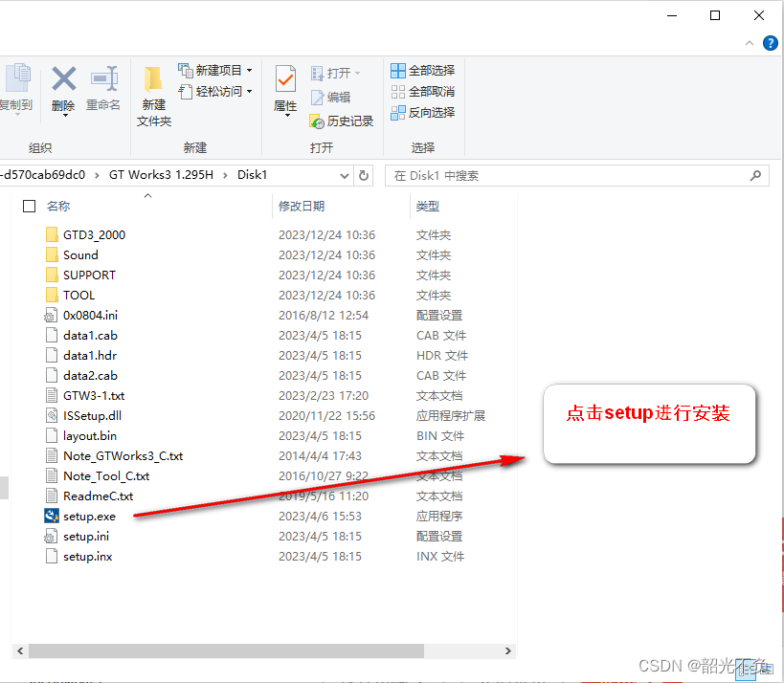This screenshot has height=683, width=784.
Task: Click the type text INX 文件
Action: tap(440, 556)
